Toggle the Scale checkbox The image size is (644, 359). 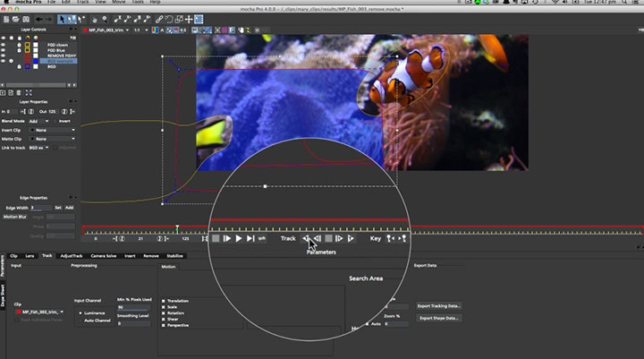(x=164, y=307)
